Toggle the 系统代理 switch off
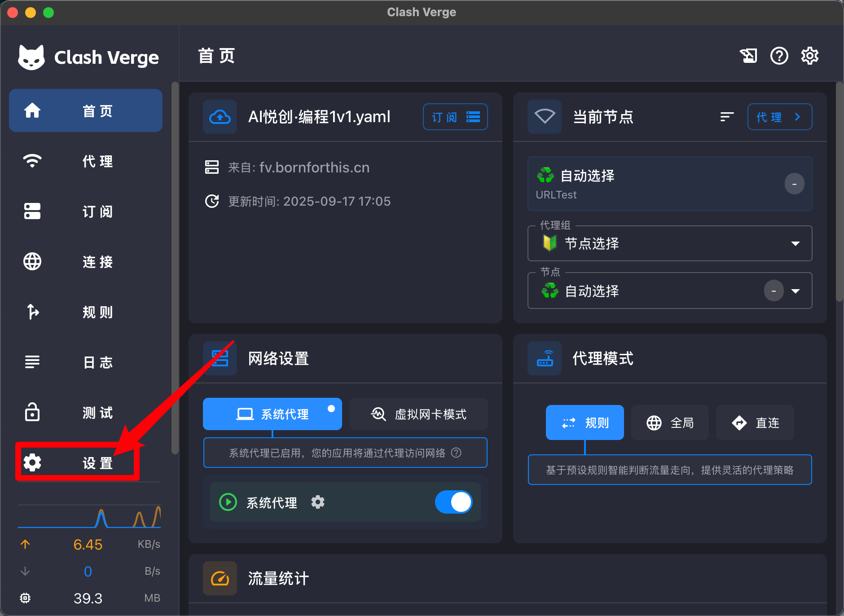The height and width of the screenshot is (616, 844). (453, 502)
